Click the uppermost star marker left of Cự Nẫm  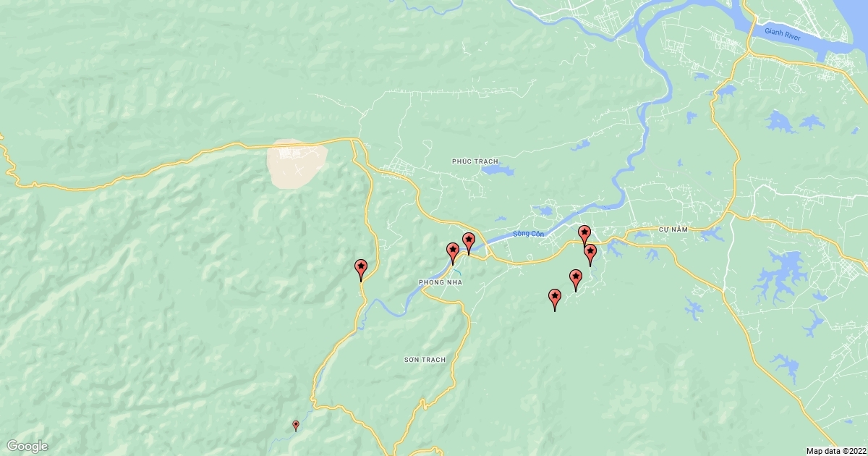[584, 236]
